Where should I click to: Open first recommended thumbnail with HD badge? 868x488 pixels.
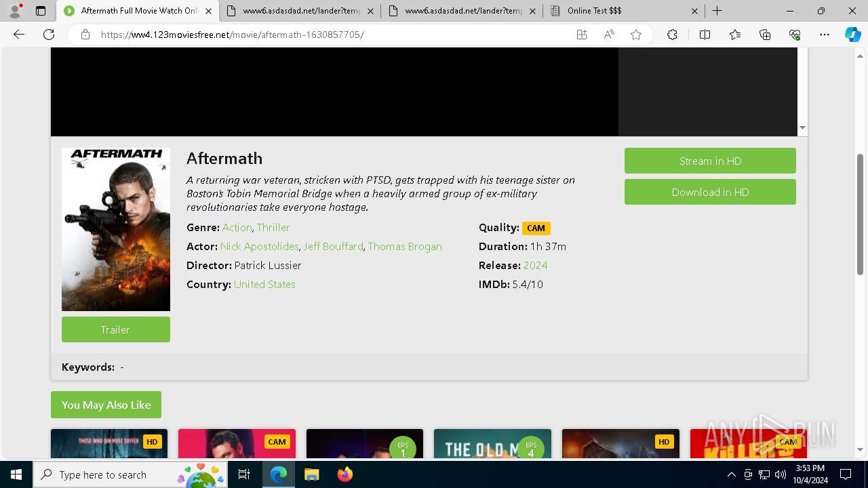coord(109,443)
